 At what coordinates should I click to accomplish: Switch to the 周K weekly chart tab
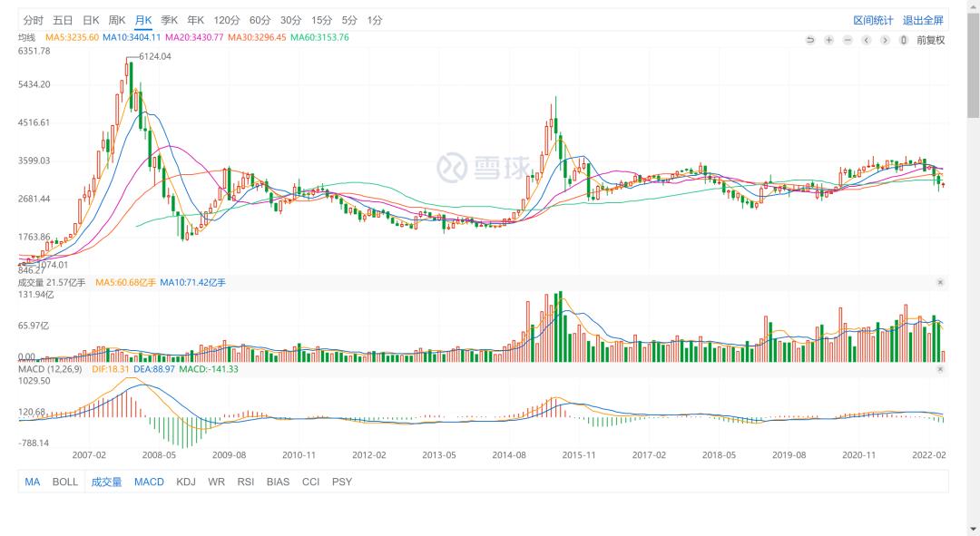tap(117, 20)
